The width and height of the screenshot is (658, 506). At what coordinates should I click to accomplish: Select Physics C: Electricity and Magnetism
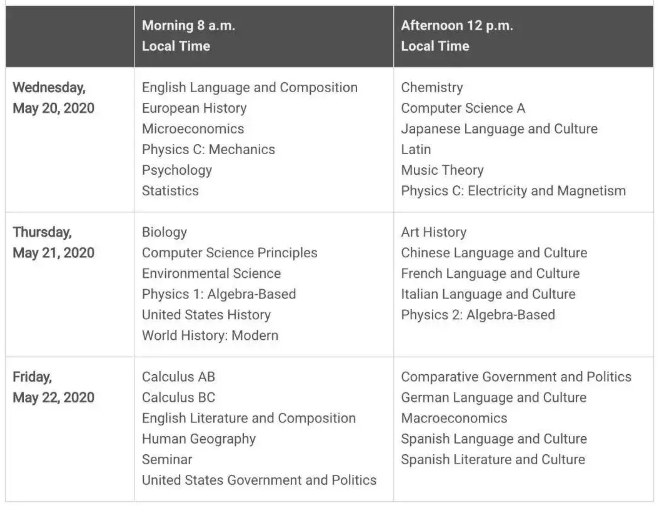(513, 191)
